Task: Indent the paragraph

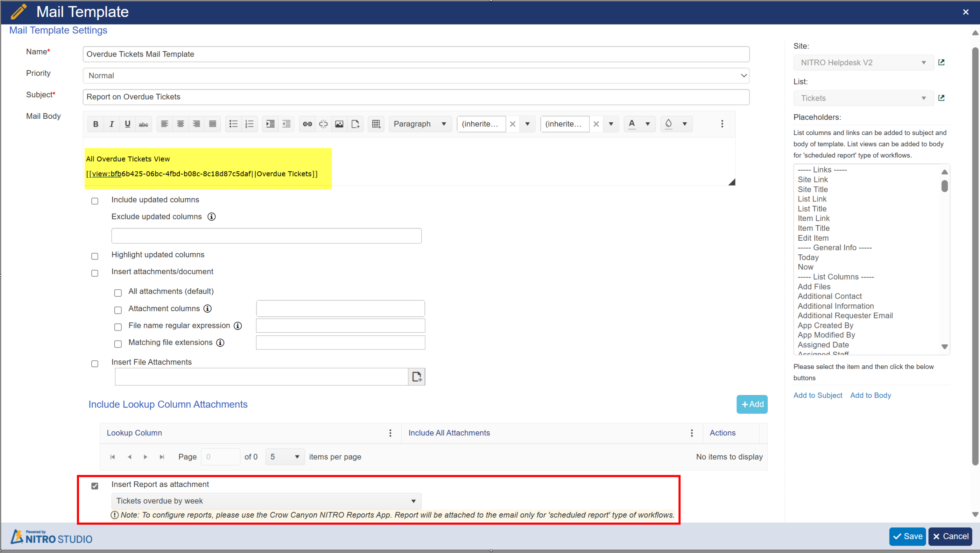Action: 270,124
